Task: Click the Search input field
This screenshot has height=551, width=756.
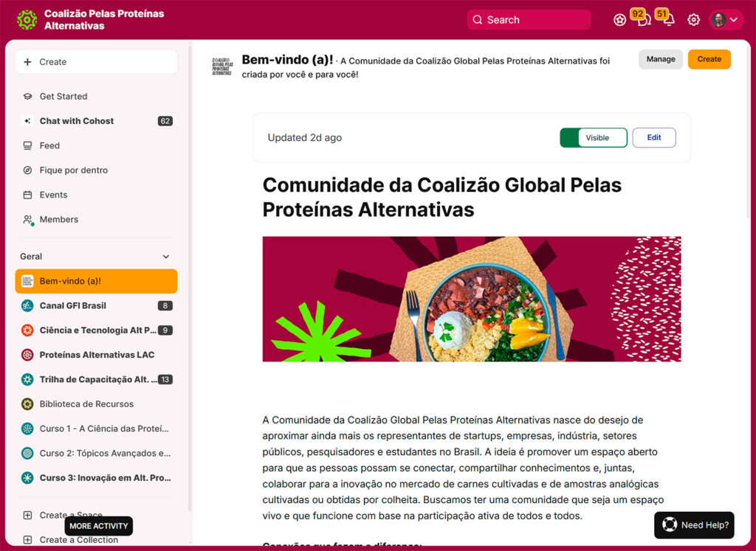Action: 529,20
